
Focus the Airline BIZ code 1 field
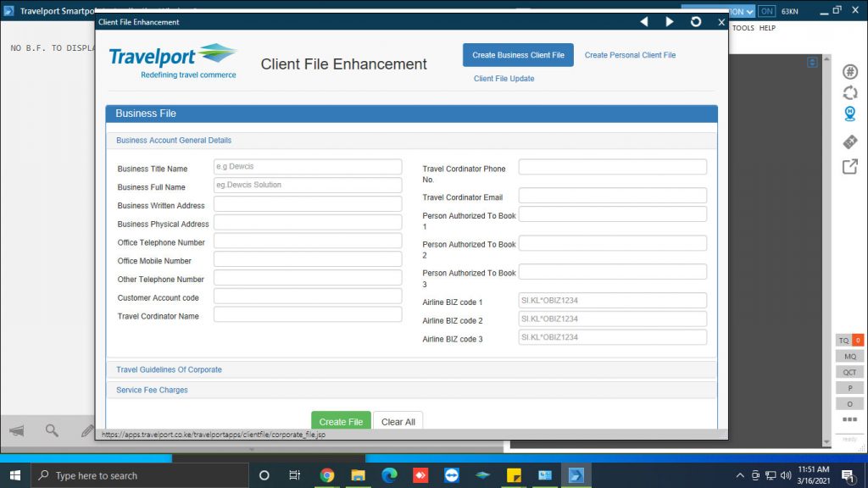[x=612, y=301]
